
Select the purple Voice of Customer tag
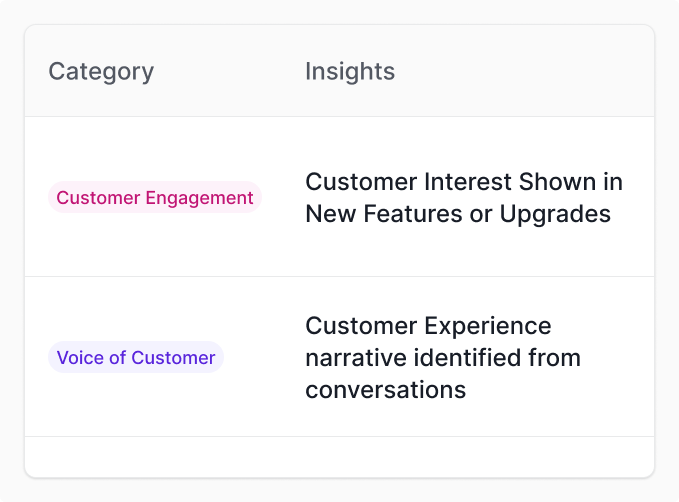click(x=136, y=358)
